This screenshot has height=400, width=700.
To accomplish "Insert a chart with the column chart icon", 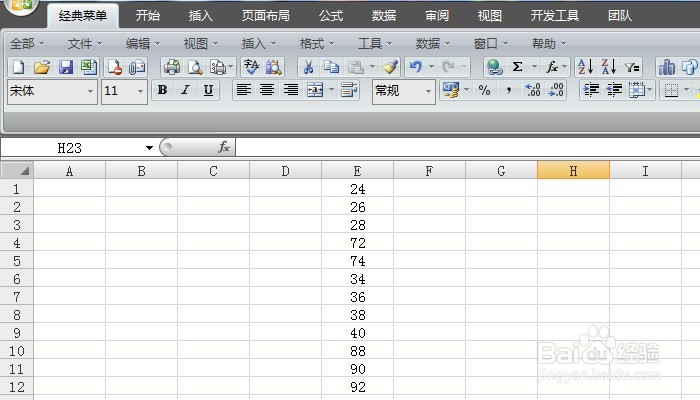I will point(667,67).
